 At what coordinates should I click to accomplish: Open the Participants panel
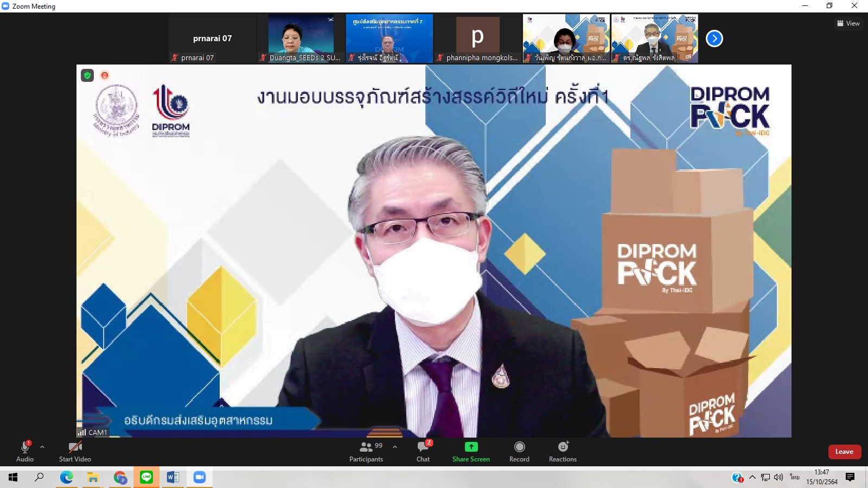tap(366, 452)
